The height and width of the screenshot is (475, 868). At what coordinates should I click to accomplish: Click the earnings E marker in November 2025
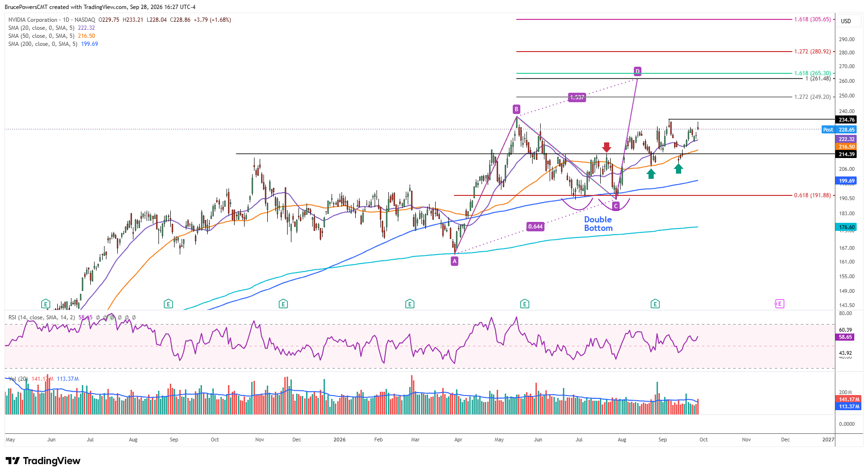point(283,304)
